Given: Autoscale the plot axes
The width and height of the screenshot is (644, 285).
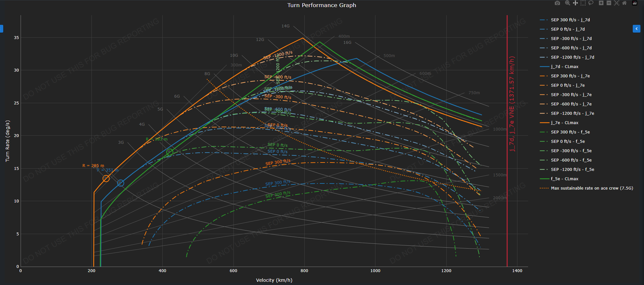Looking at the screenshot, I should tap(617, 3).
